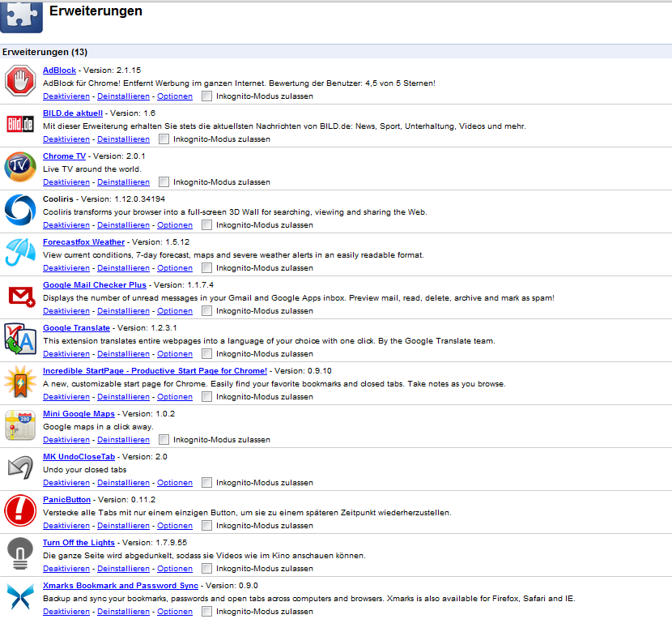672x619 pixels.
Task: Click 'Undo your closed tabs' description
Action: [x=85, y=469]
